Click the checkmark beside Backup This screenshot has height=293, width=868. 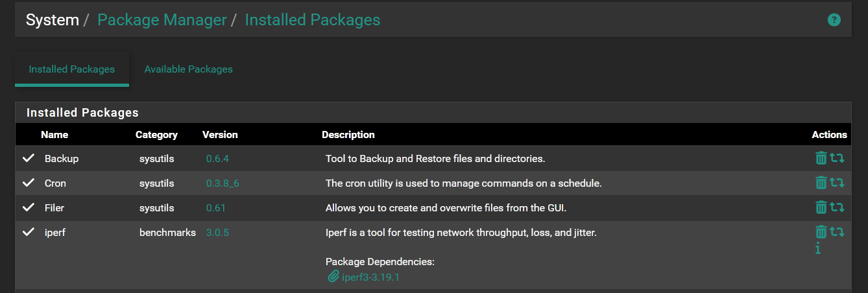(29, 158)
